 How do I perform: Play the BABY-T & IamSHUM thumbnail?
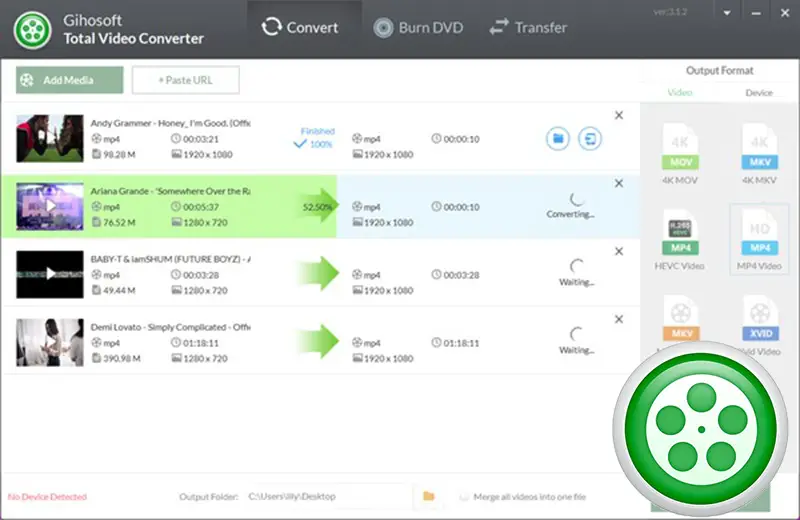click(49, 274)
